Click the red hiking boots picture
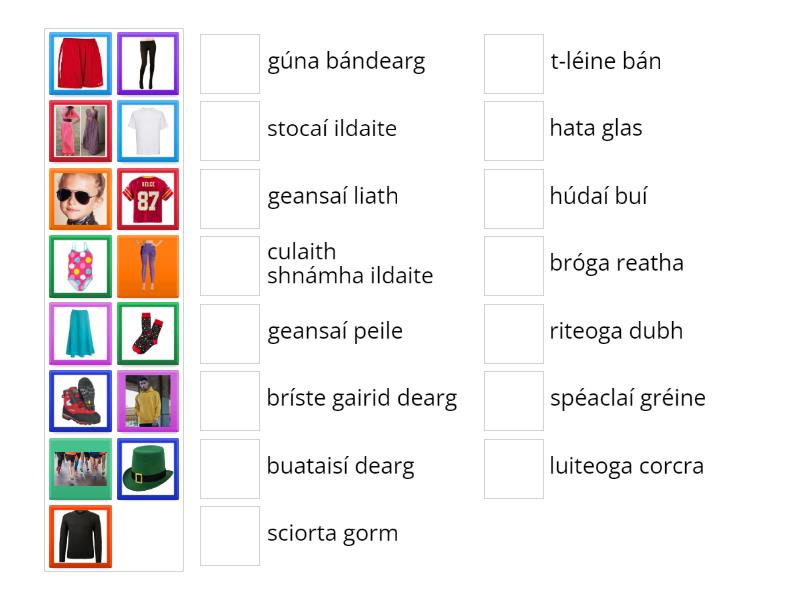 pos(81,401)
